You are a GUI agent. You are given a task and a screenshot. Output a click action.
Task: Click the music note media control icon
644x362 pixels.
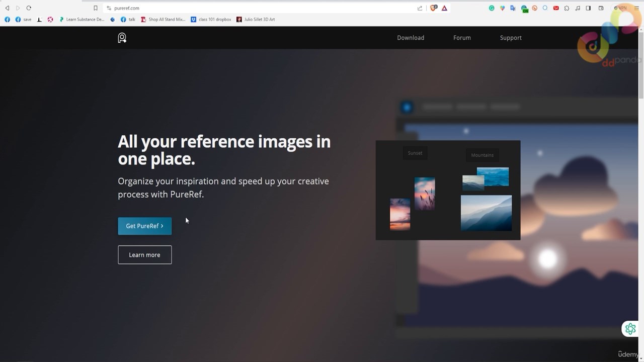(577, 8)
